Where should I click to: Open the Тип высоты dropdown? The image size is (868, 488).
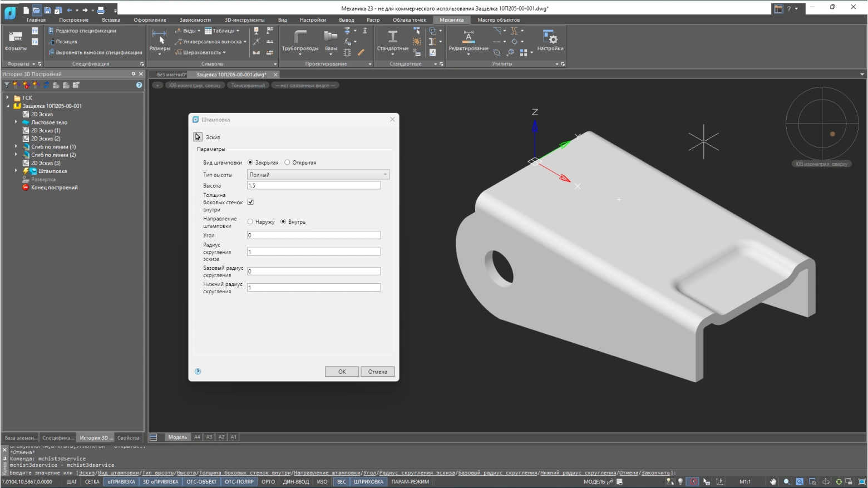click(318, 175)
